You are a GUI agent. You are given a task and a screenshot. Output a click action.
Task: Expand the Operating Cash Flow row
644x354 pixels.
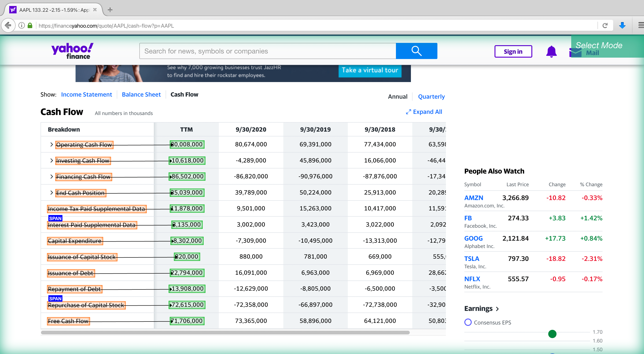(52, 145)
